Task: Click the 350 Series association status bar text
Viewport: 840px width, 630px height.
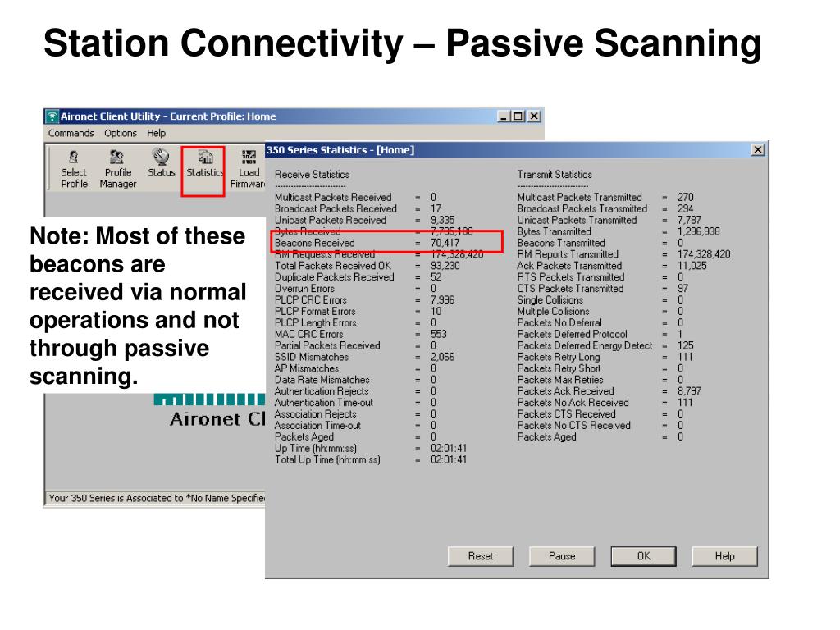Action: coord(157,498)
